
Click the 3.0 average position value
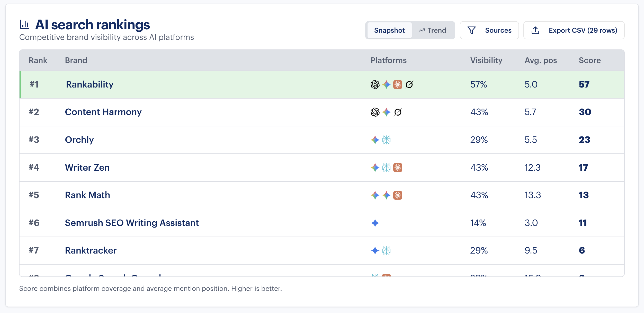(x=531, y=223)
